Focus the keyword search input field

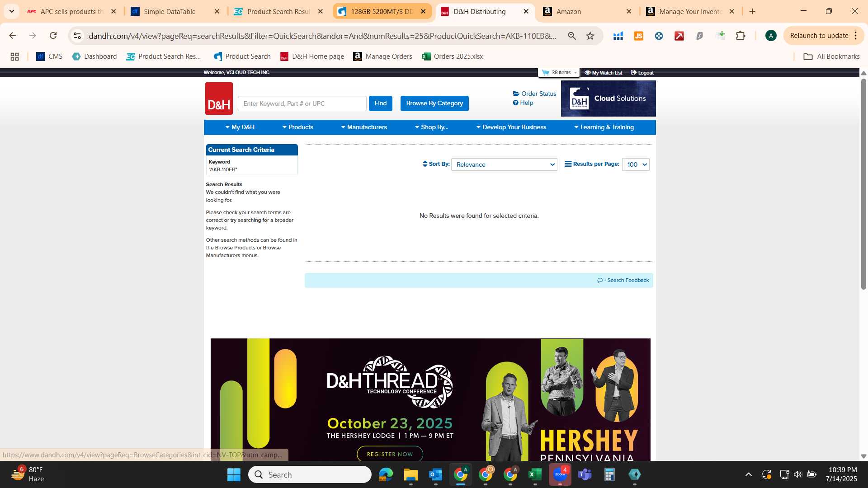click(x=302, y=103)
